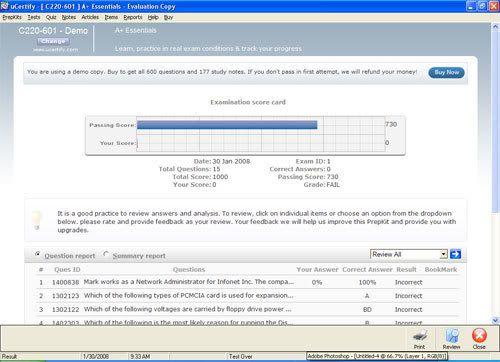Select the Question report radio button
Viewport: 500px width, 362px height.
tap(38, 254)
